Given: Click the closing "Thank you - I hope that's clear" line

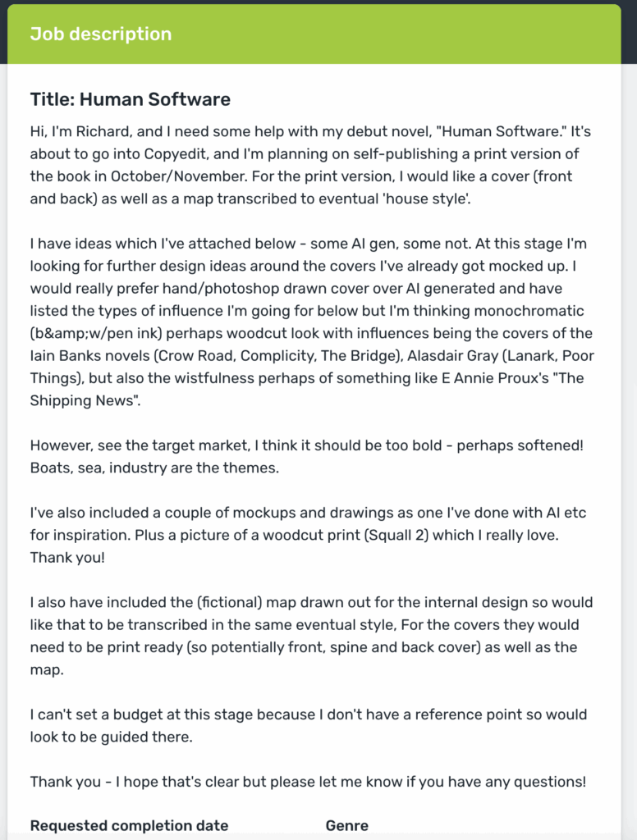Looking at the screenshot, I should pyautogui.click(x=308, y=781).
